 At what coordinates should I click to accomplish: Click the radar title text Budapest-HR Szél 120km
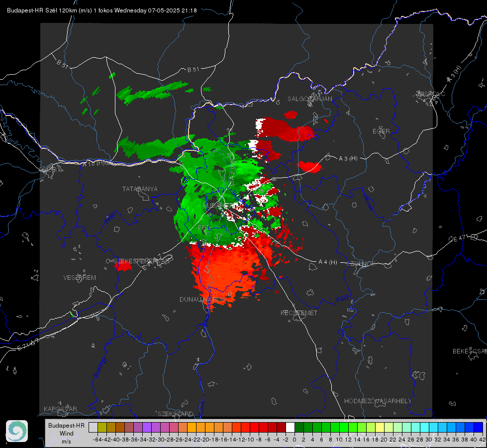(x=42, y=10)
